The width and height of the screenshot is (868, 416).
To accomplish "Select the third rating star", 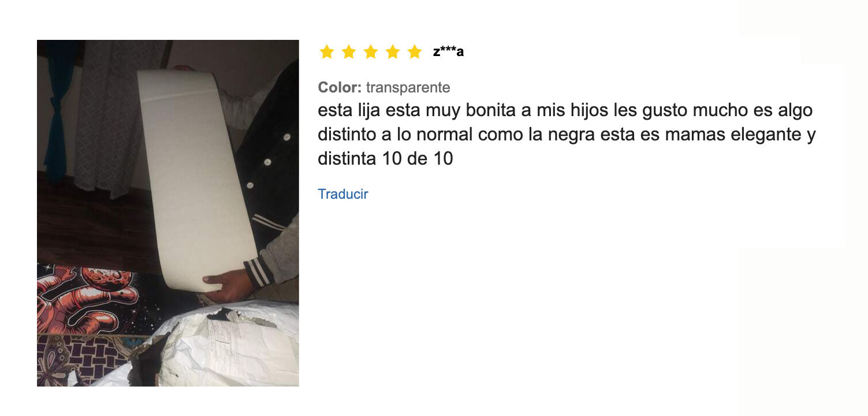I will [x=371, y=52].
